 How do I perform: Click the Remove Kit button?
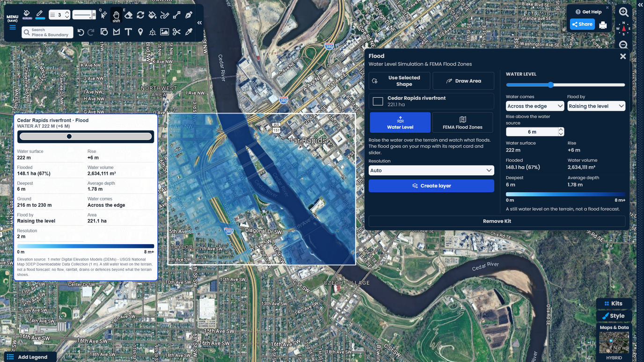pos(497,221)
